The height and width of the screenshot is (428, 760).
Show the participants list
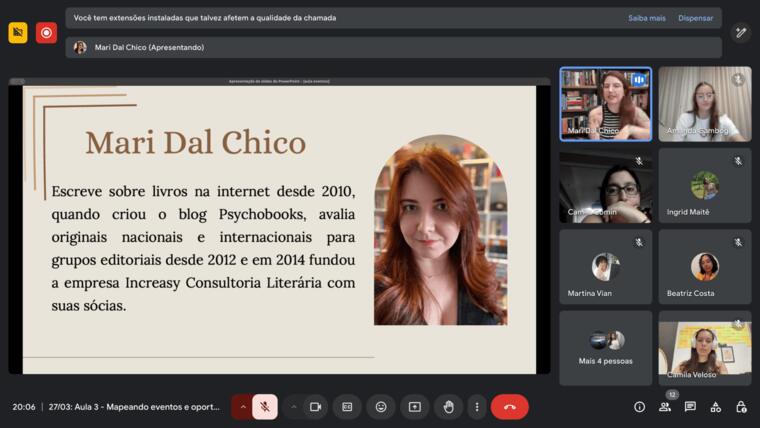[665, 407]
